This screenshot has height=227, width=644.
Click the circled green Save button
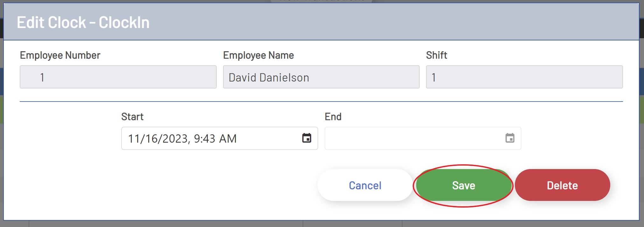coord(463,185)
